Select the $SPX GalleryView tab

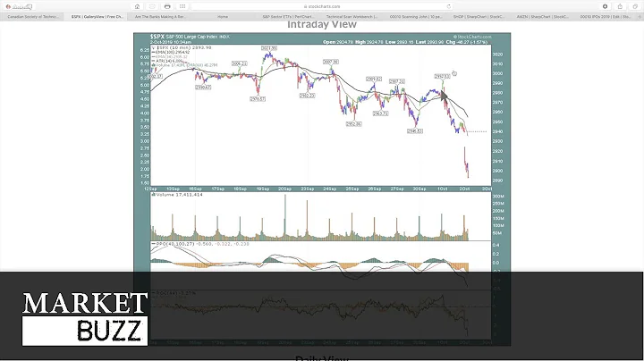97,17
